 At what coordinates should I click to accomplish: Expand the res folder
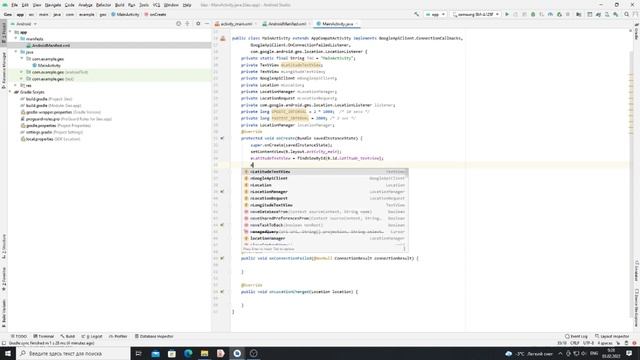16,85
